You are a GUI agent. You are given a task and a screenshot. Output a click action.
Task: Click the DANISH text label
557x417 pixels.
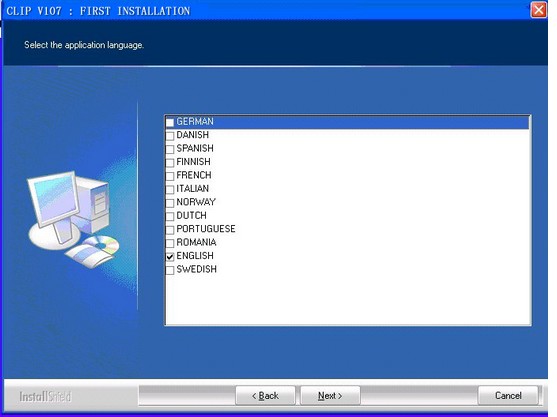tap(193, 135)
